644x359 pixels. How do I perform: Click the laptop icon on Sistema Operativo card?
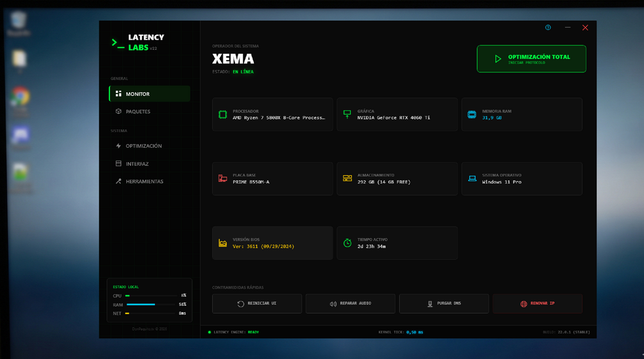pos(472,179)
